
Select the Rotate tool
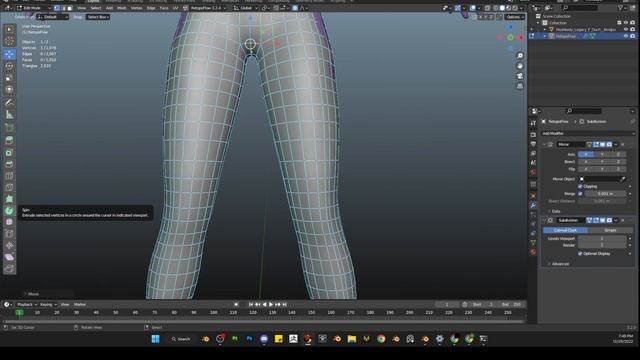[x=9, y=66]
